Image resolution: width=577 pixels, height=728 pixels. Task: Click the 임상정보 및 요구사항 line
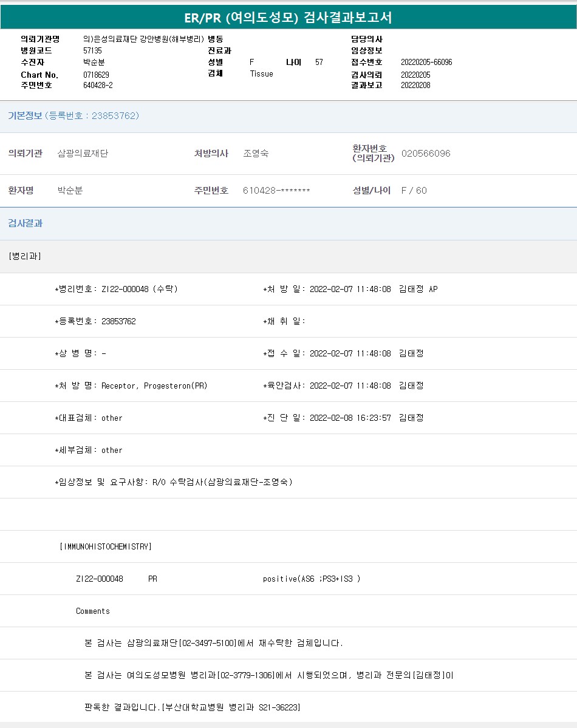174,482
